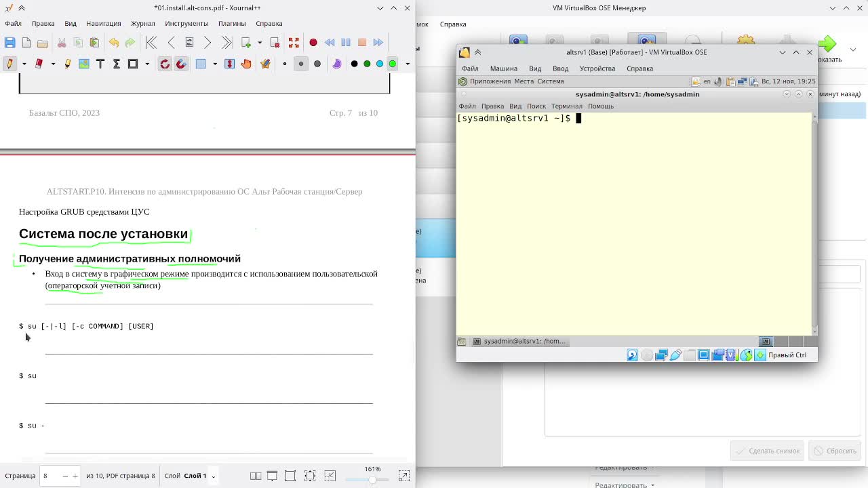The image size is (868, 488).
Task: Click Сделать снимок button in VirtualBox Manager
Action: click(x=767, y=451)
